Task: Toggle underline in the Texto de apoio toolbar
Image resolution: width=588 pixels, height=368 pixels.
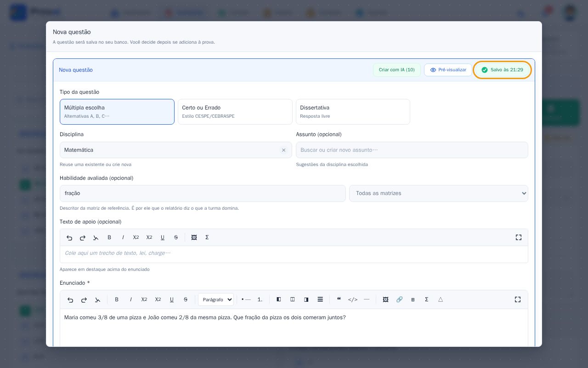Action: click(x=163, y=237)
